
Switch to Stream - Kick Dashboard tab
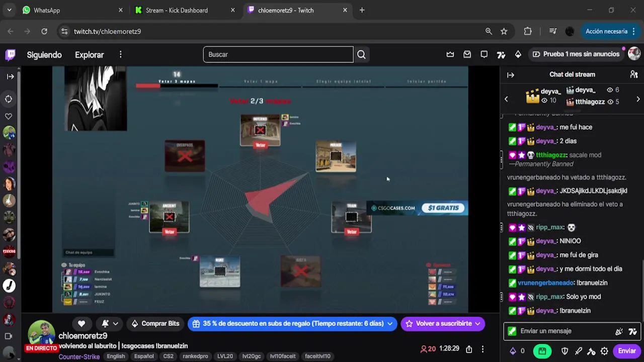(x=184, y=10)
